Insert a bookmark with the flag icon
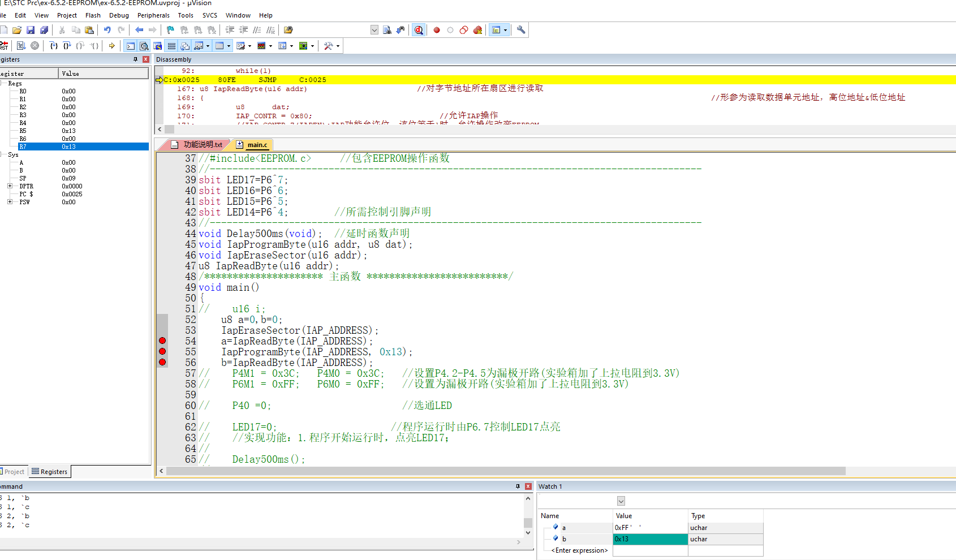 click(170, 30)
